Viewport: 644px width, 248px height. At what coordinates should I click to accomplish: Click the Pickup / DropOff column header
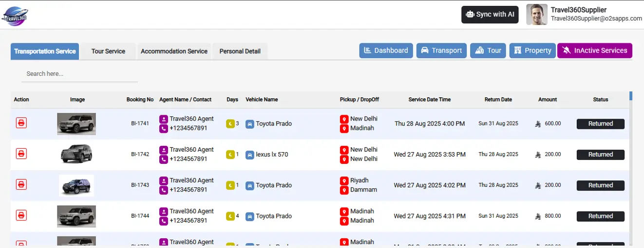(360, 99)
